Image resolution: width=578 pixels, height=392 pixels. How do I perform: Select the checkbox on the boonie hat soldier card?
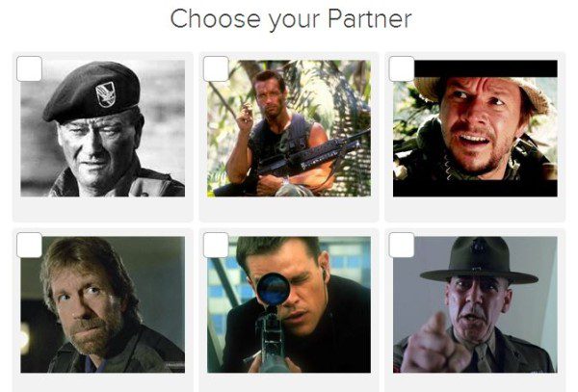[402, 69]
